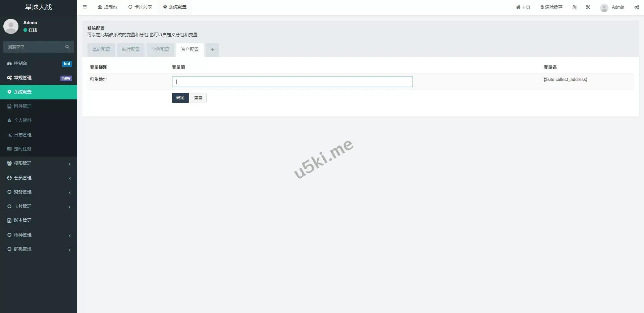Click the search magnifier icon in sidebar
Viewport: 644px width, 313px height.
[x=67, y=47]
